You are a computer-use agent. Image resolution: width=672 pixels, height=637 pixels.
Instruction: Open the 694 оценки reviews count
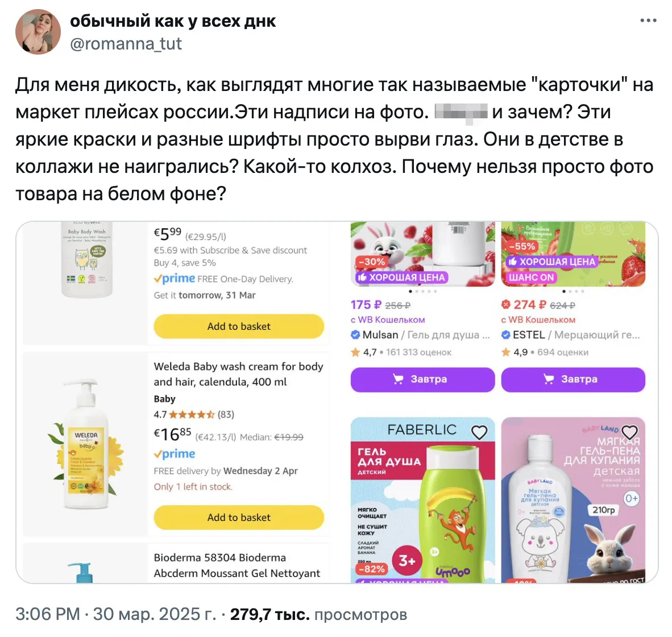(563, 353)
